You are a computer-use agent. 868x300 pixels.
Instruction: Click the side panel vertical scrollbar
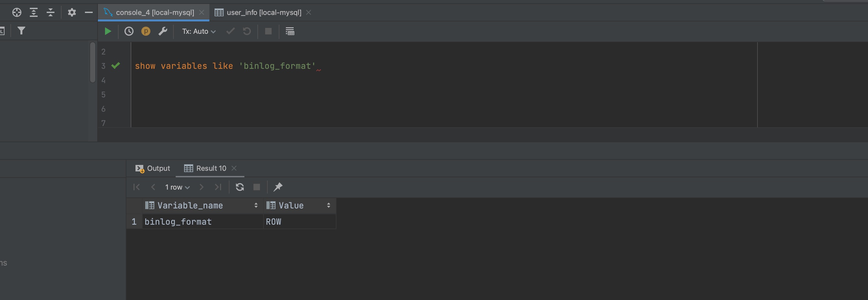(93, 62)
